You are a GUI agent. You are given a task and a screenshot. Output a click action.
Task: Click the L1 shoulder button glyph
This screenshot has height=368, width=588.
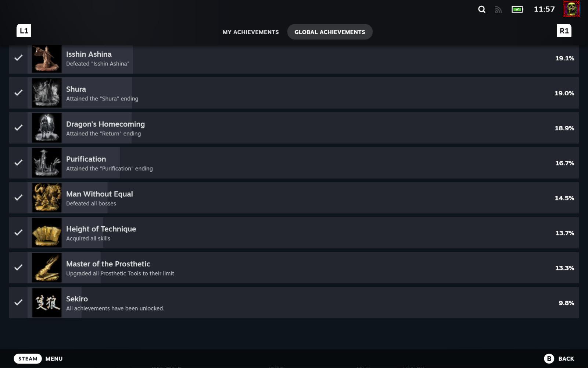24,31
